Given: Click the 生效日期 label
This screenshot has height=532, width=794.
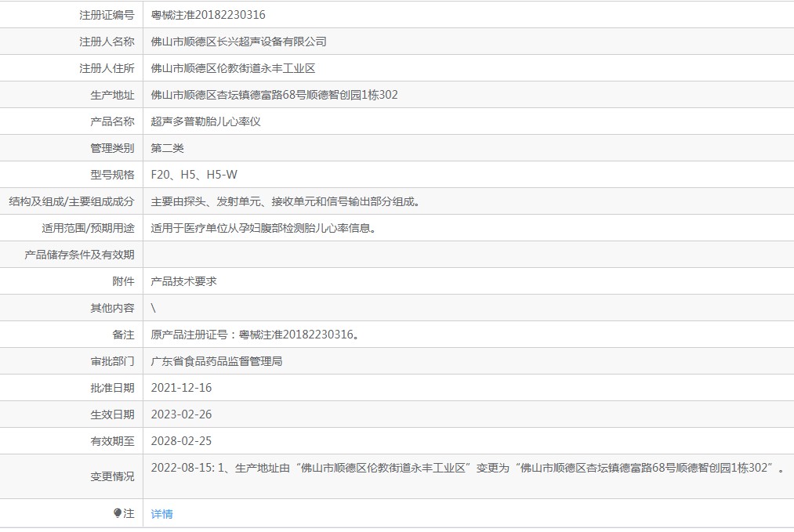Looking at the screenshot, I should (112, 414).
